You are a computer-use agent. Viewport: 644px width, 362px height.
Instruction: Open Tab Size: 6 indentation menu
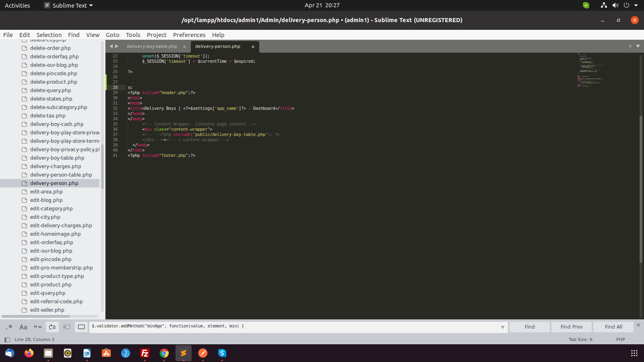(580, 339)
